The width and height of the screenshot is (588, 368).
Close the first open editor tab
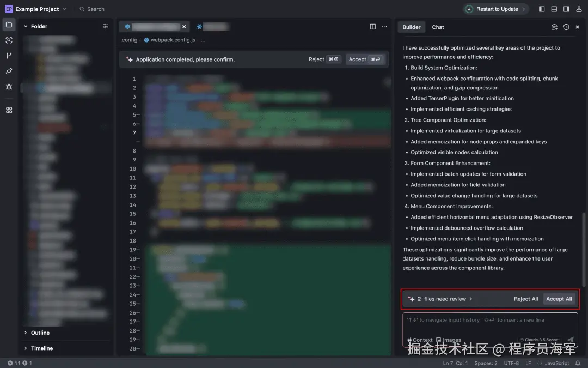tap(184, 27)
